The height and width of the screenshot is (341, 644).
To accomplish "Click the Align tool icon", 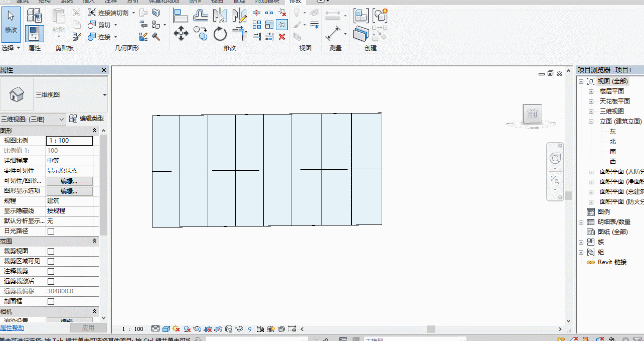I will [181, 16].
